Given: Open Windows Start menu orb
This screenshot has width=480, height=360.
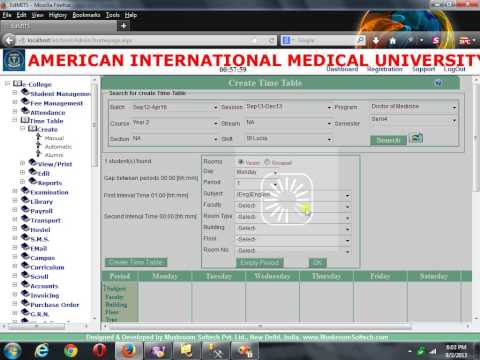Looking at the screenshot, I should tap(12, 351).
